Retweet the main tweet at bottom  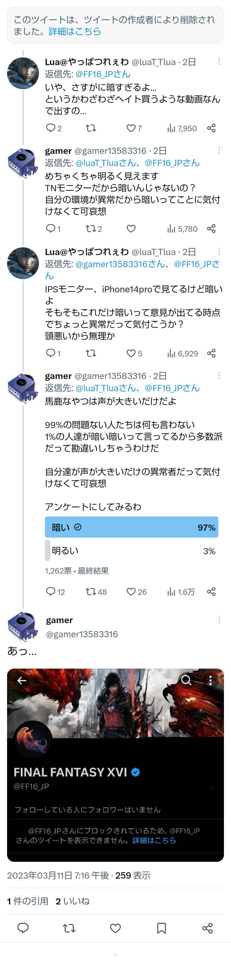tap(69, 928)
